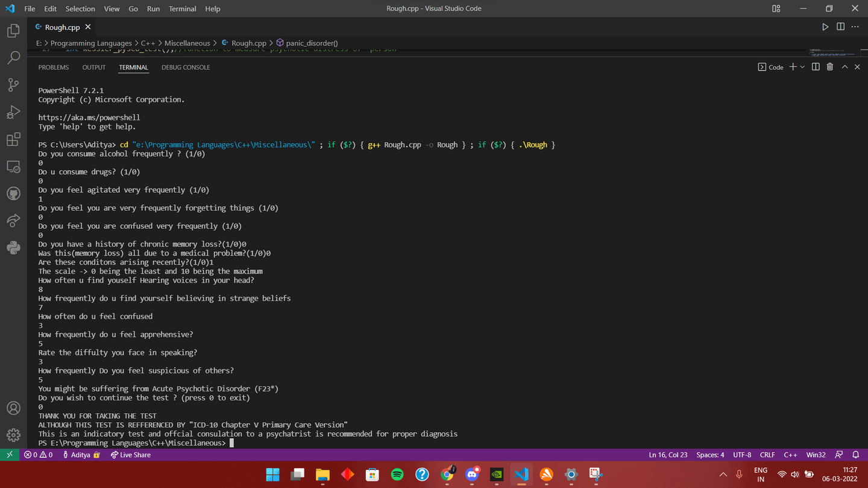Open the Source Control view
Viewport: 868px width, 488px height.
point(13,85)
